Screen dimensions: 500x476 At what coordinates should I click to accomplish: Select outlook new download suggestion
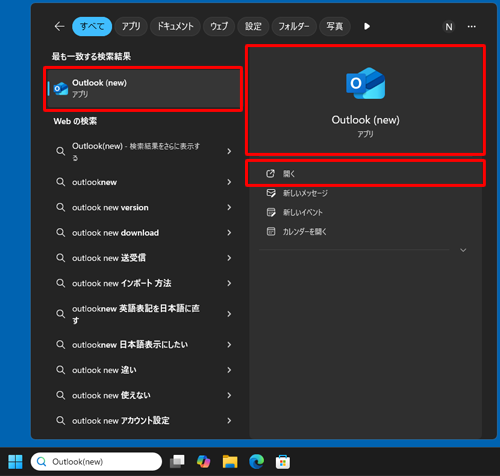tap(143, 233)
